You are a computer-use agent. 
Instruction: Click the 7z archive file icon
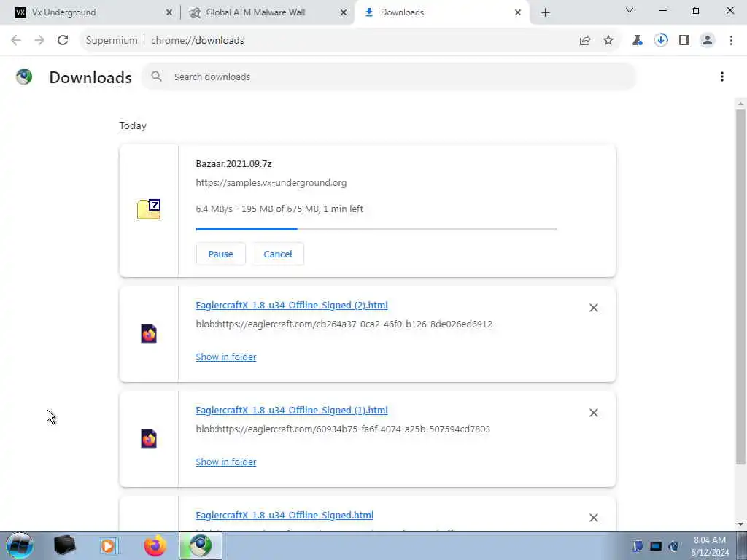(149, 209)
